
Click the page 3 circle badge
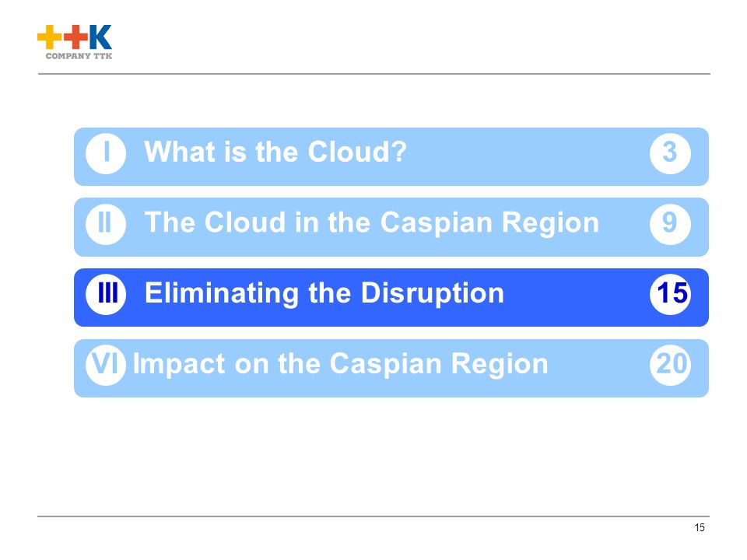pos(670,153)
